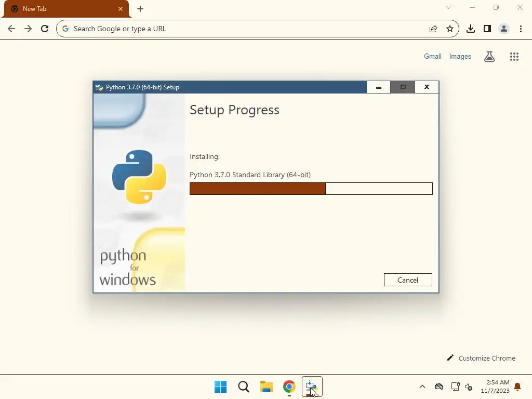This screenshot has height=399, width=532.
Task: Open notifications bell icon
Action: click(x=518, y=387)
